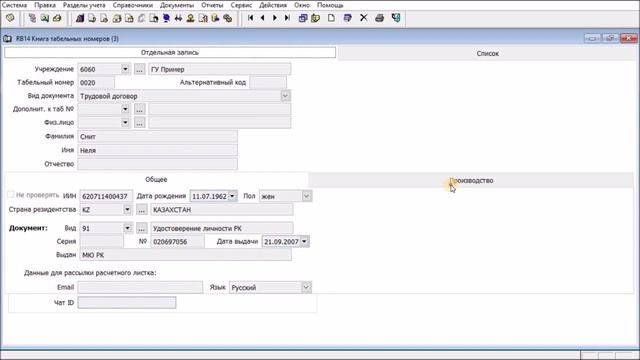Click the printer toolbar icon
This screenshot has height=360, width=640.
379,18
